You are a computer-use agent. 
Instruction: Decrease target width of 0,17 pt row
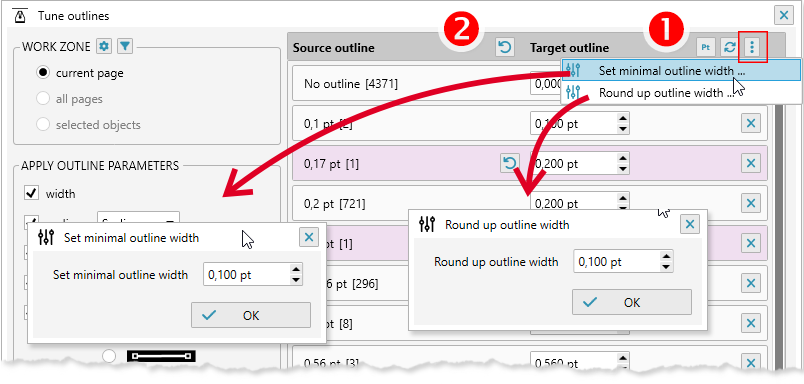[622, 169]
